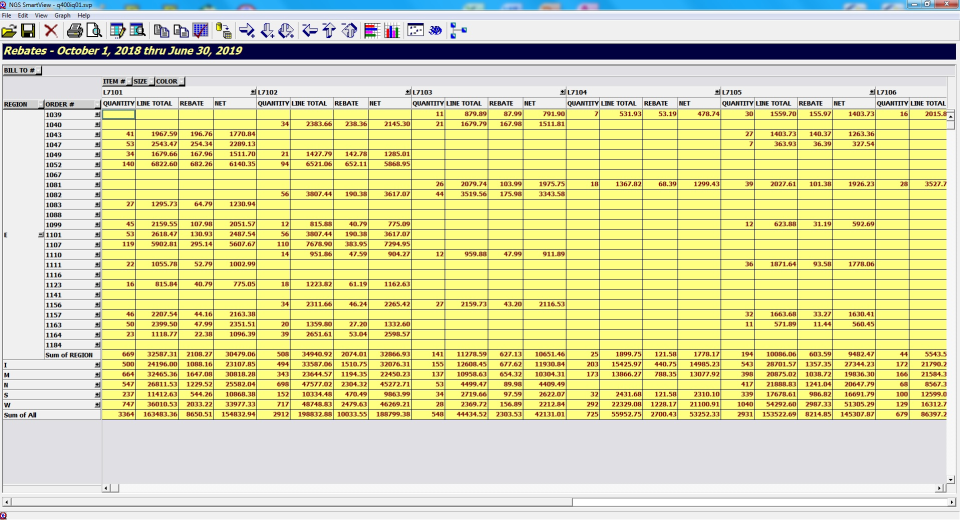Show the horizontal bar chart graph

coord(372,31)
